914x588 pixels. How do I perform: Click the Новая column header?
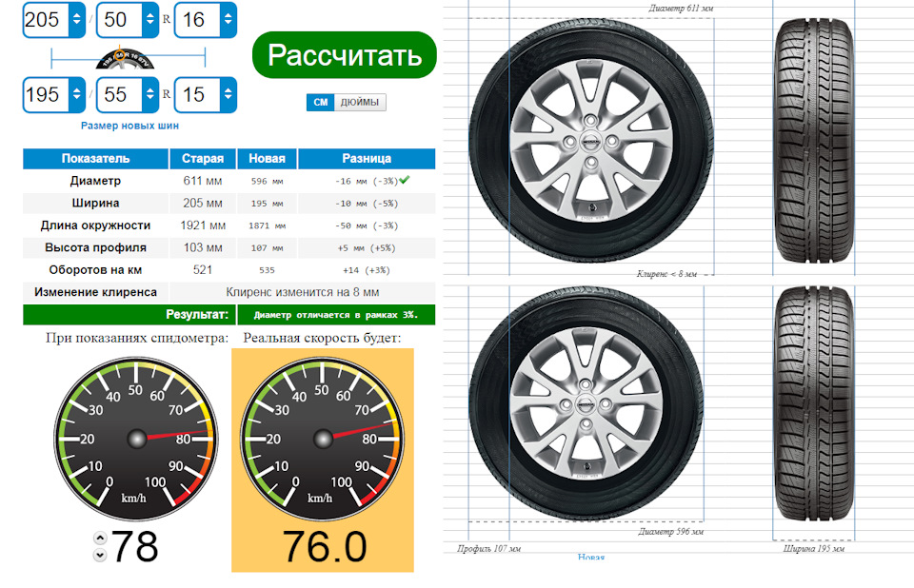pyautogui.click(x=267, y=159)
